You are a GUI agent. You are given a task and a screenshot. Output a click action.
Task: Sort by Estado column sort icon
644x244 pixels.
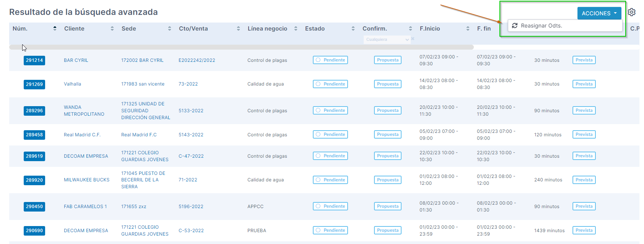353,29
